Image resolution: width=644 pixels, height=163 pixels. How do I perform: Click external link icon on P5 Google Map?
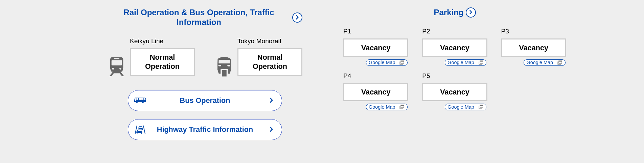[481, 107]
